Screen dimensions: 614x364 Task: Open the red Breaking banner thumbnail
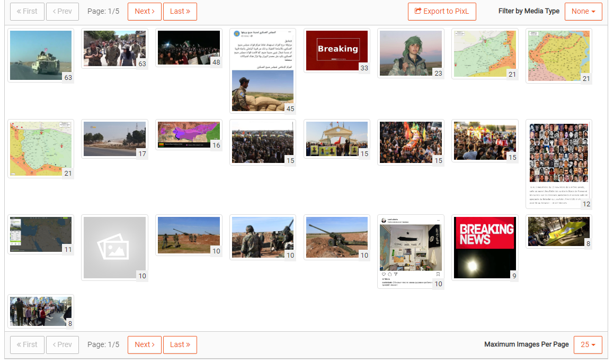click(x=336, y=50)
